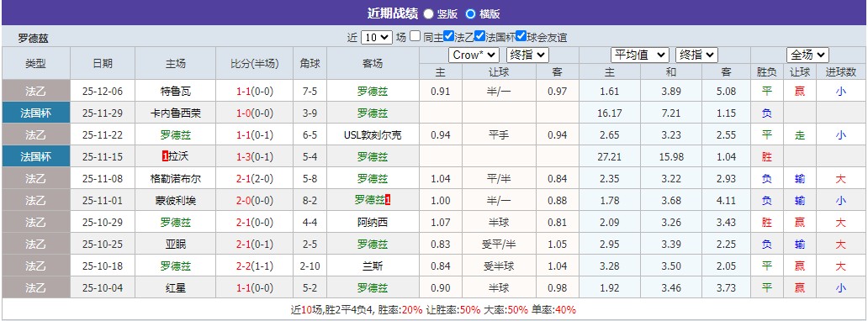Screen dimensions: 868x321
Task: Click draw odds value 15.98
Action: point(671,156)
